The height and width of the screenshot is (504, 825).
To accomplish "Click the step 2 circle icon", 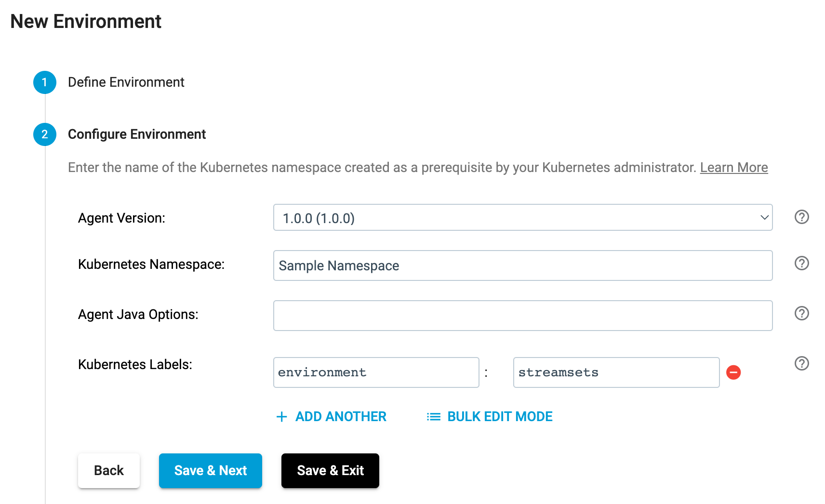I will pos(45,134).
